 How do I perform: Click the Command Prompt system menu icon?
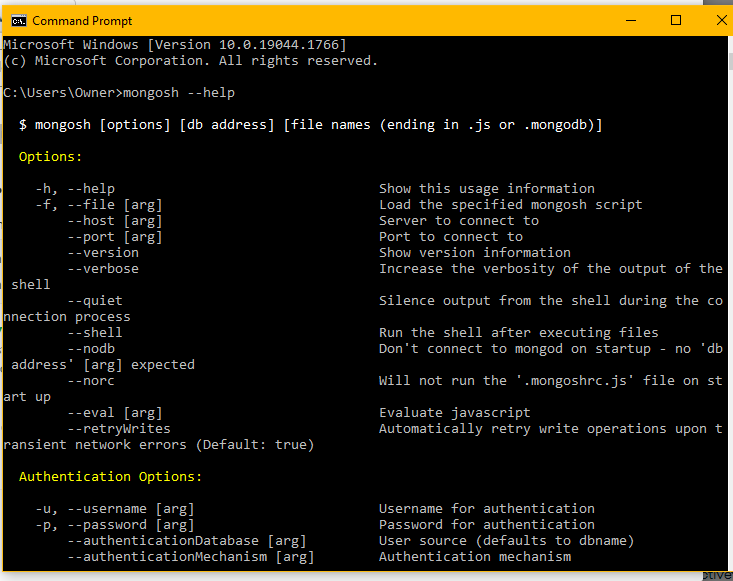click(17, 20)
